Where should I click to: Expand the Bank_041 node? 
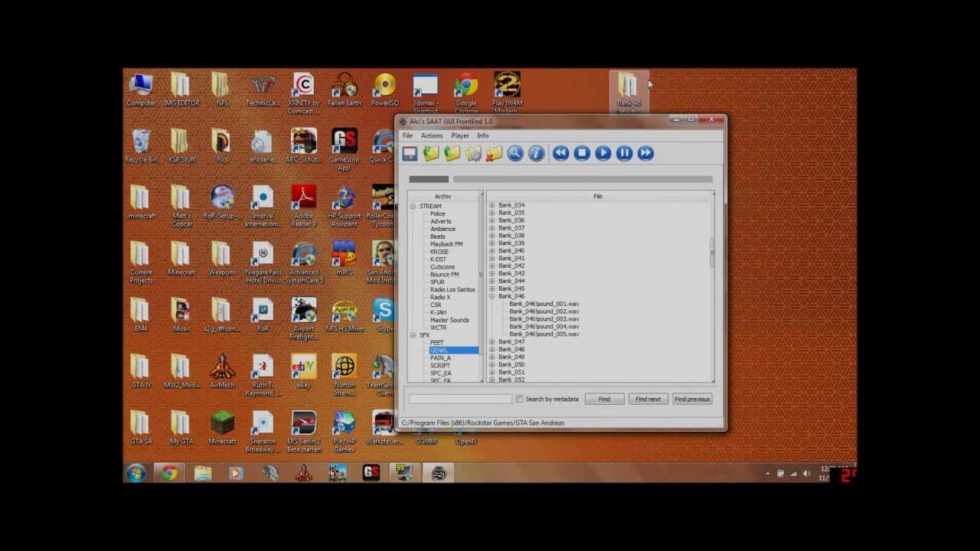tap(492, 258)
